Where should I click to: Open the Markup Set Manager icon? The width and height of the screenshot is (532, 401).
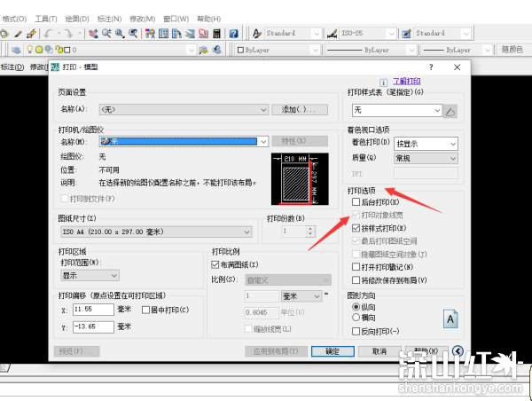click(203, 34)
